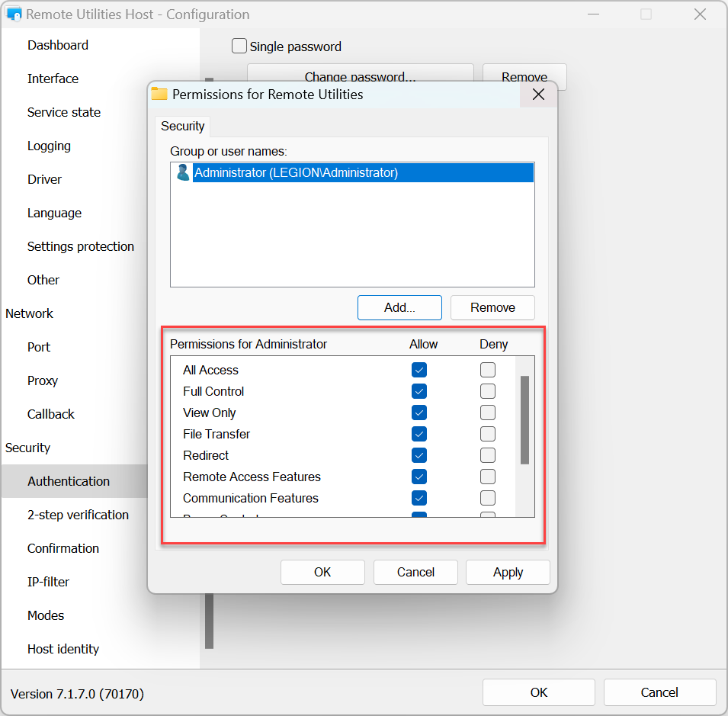Open the IP-filter settings page
The width and height of the screenshot is (728, 716).
click(x=48, y=582)
